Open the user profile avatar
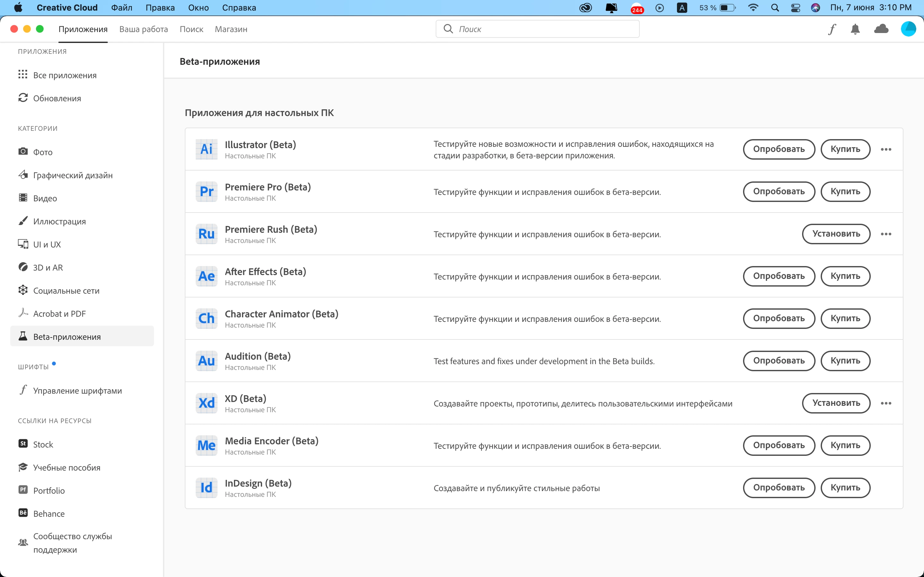 908,29
